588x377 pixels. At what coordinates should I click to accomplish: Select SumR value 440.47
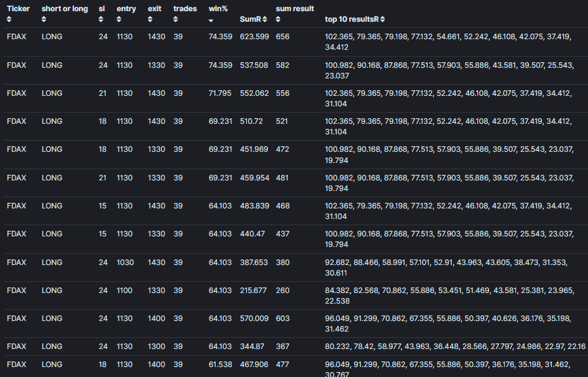pos(252,234)
